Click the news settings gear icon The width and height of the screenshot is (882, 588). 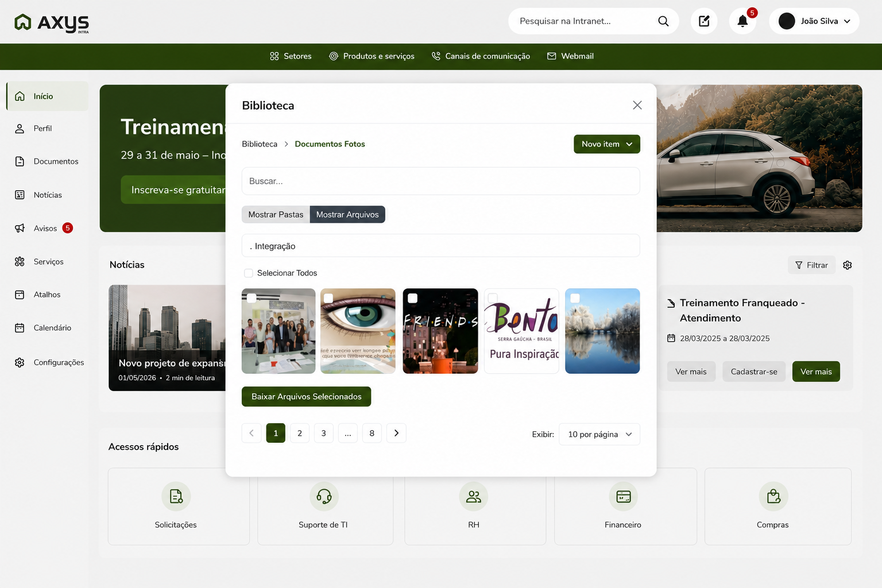tap(848, 265)
